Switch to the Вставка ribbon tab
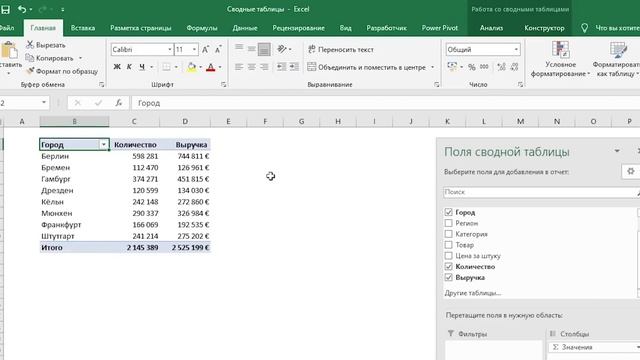Viewport: 640px width, 360px height. (x=83, y=28)
